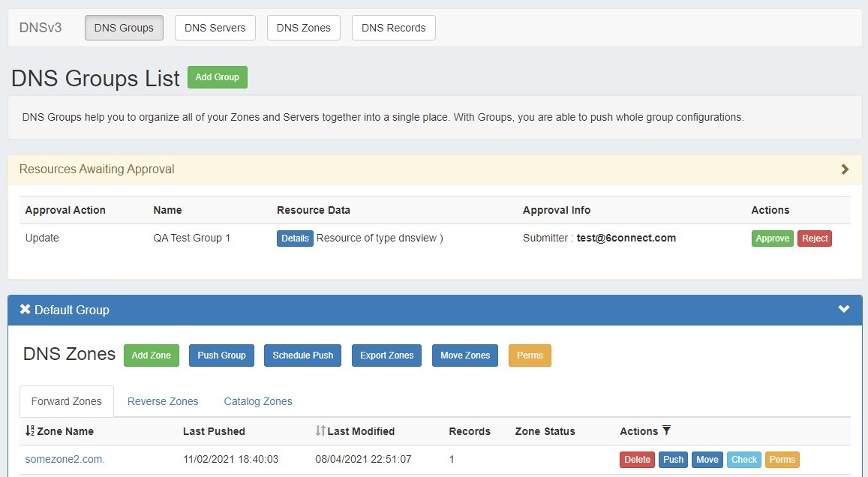Click the Schedule Push button

[x=302, y=355]
